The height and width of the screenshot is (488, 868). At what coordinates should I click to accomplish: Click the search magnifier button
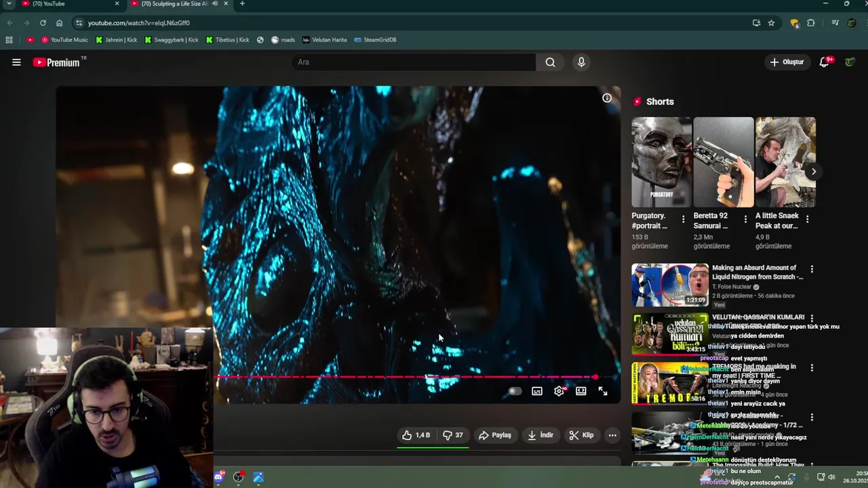(x=550, y=62)
